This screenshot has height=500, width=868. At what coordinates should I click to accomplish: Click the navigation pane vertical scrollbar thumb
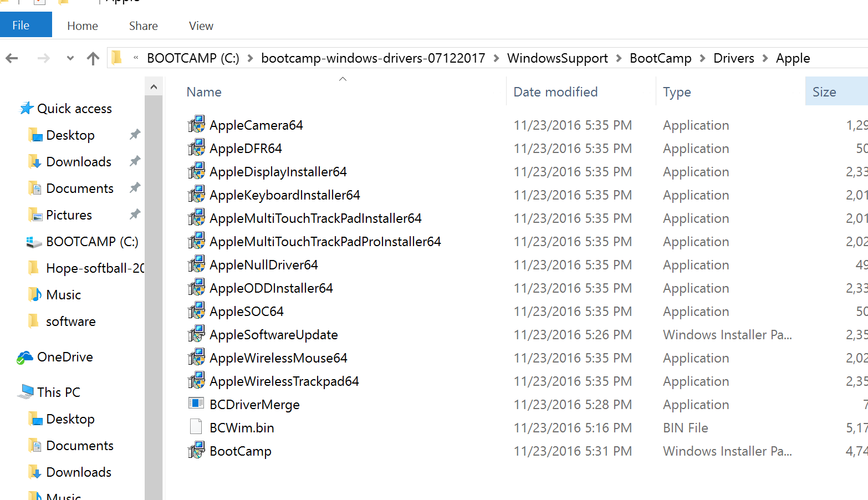coord(154,298)
